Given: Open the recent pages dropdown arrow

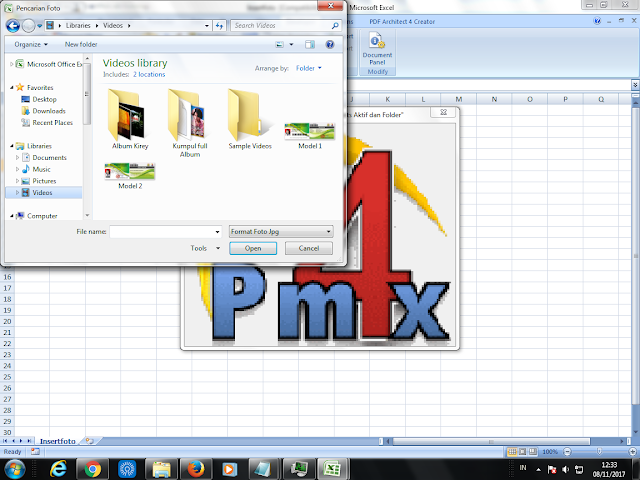Looking at the screenshot, I should [x=40, y=26].
